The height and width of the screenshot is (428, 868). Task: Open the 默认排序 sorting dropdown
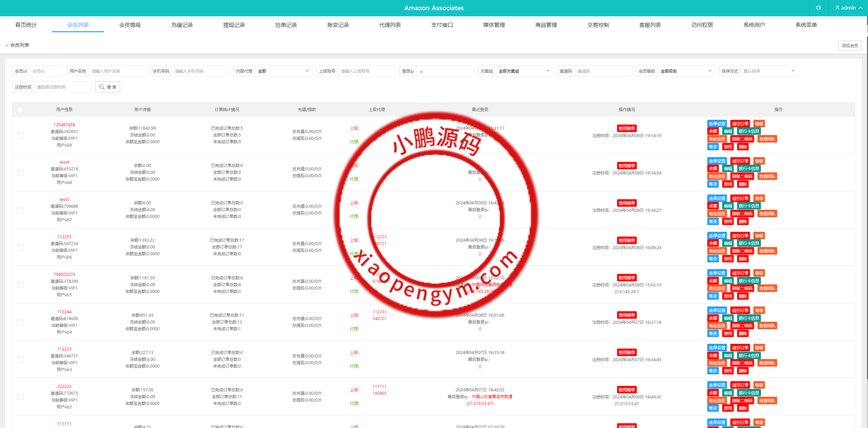pos(769,71)
